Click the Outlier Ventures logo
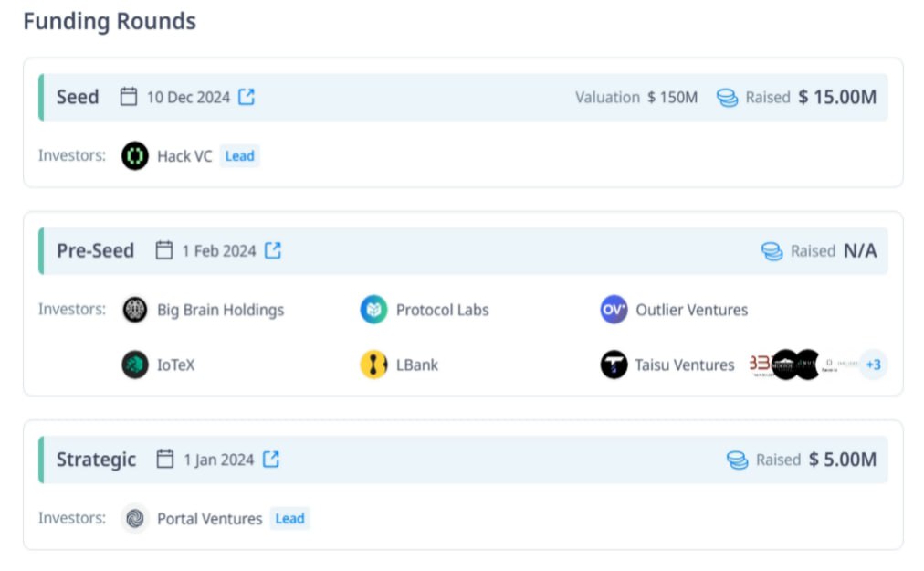 point(614,310)
